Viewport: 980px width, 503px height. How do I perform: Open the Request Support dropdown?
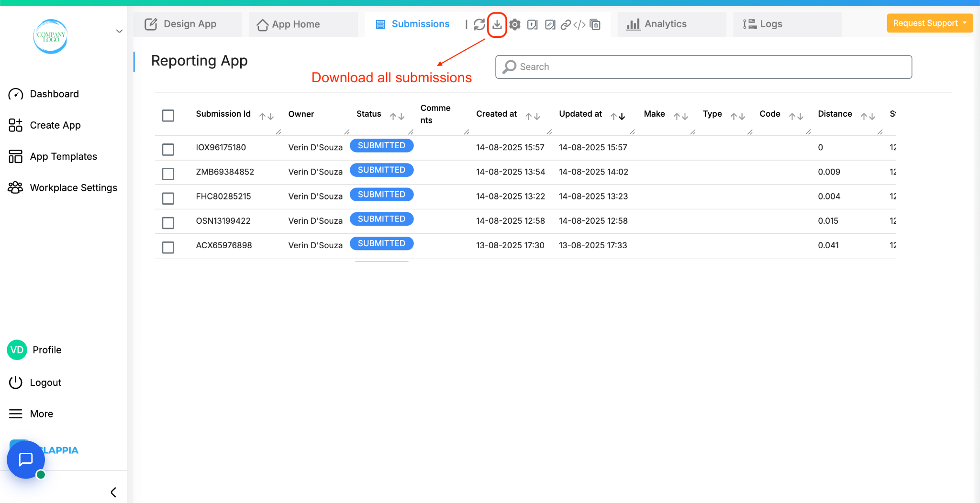point(930,23)
